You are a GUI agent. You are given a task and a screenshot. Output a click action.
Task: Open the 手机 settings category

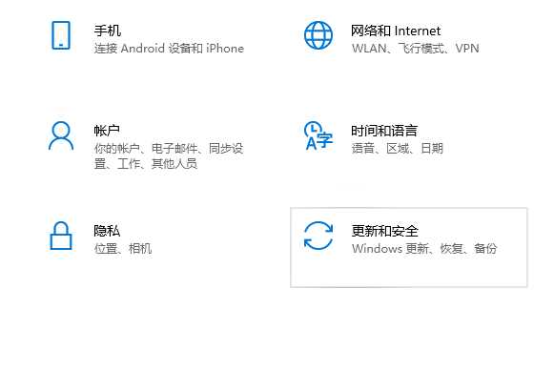[x=108, y=31]
